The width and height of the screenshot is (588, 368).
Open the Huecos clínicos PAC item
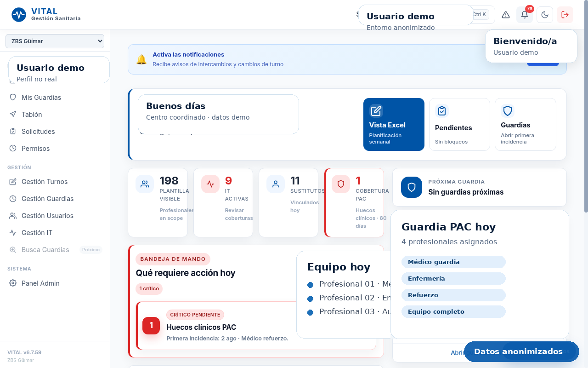(256, 326)
